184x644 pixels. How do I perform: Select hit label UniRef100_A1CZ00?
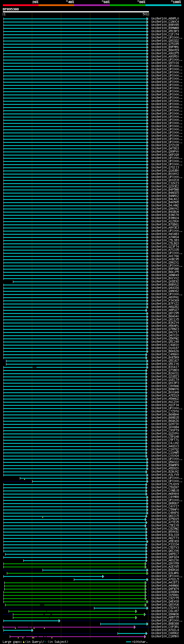(x=165, y=402)
